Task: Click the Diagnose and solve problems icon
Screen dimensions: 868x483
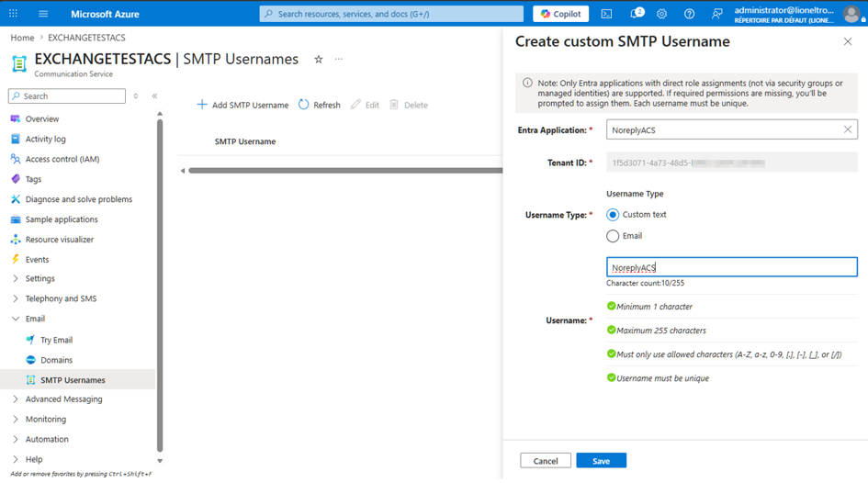Action: click(x=16, y=199)
